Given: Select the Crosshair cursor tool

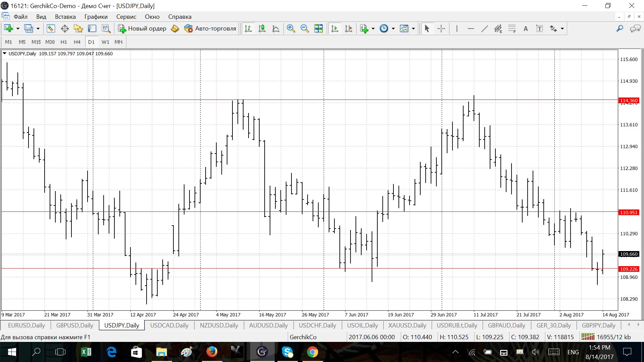Looking at the screenshot, I should click(x=441, y=28).
